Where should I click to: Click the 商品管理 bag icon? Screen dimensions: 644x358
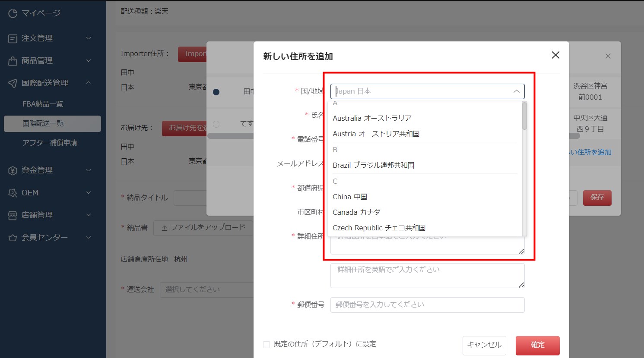tap(13, 61)
